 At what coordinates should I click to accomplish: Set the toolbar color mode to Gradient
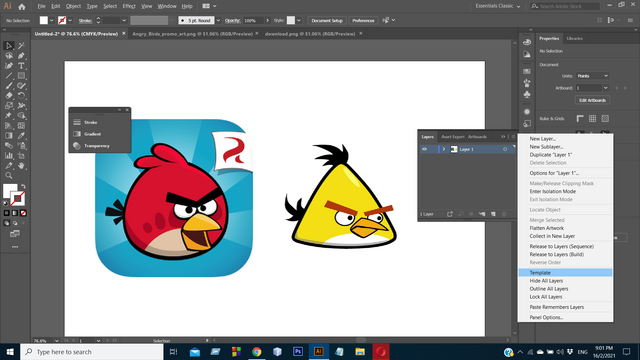(15, 213)
